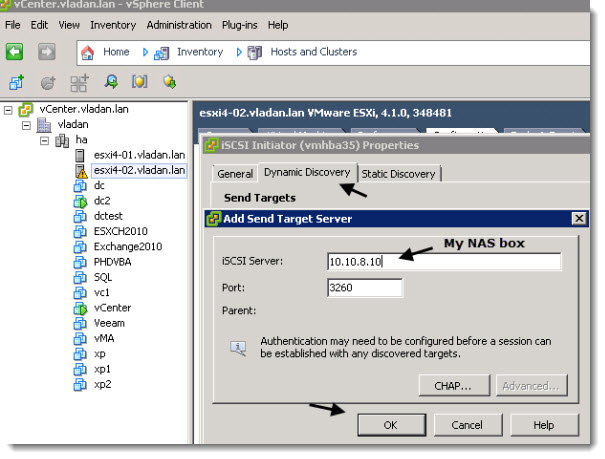This screenshot has height=459, width=605.
Task: Click the ESXCH2010 VM icon
Action: (x=80, y=232)
